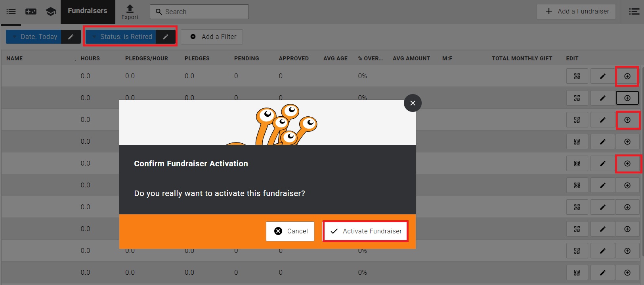Sort by TOTAL MONTHLY GIFT column header
This screenshot has height=285, width=644.
(x=522, y=58)
